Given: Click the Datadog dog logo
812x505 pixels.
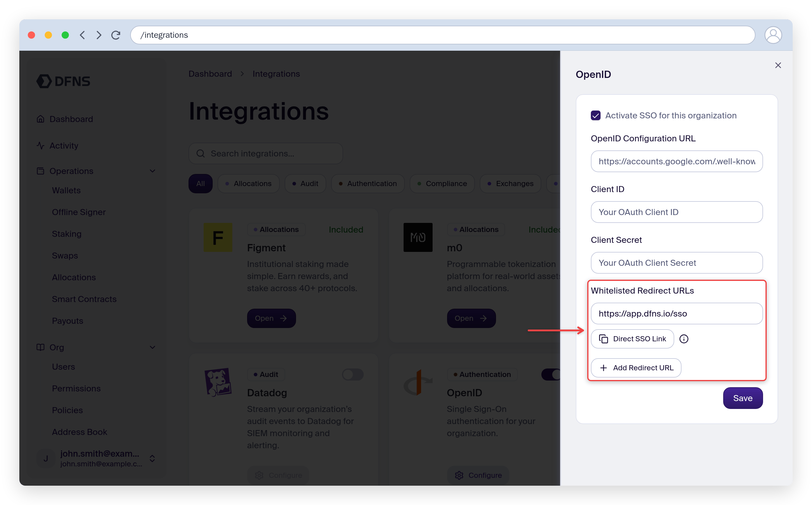Looking at the screenshot, I should 218,382.
